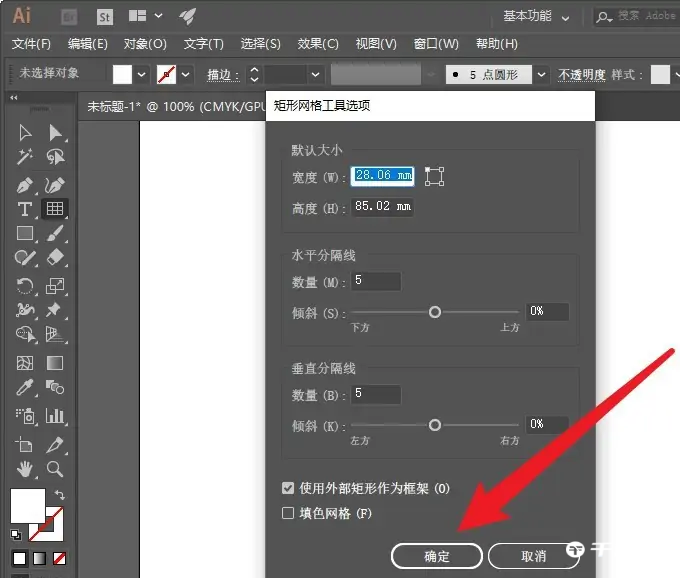Select the Symbol Sprayer tool

pyautogui.click(x=25, y=416)
